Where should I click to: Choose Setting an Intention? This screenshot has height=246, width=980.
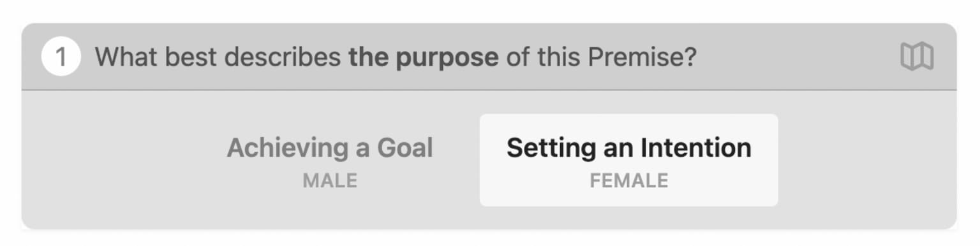coord(628,160)
